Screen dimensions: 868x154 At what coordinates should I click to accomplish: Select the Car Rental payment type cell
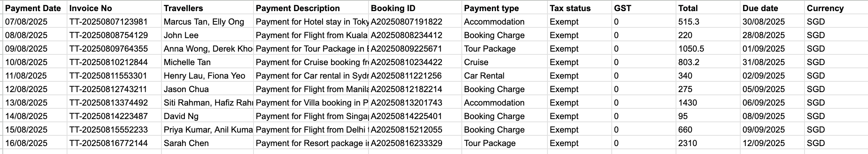pos(505,76)
